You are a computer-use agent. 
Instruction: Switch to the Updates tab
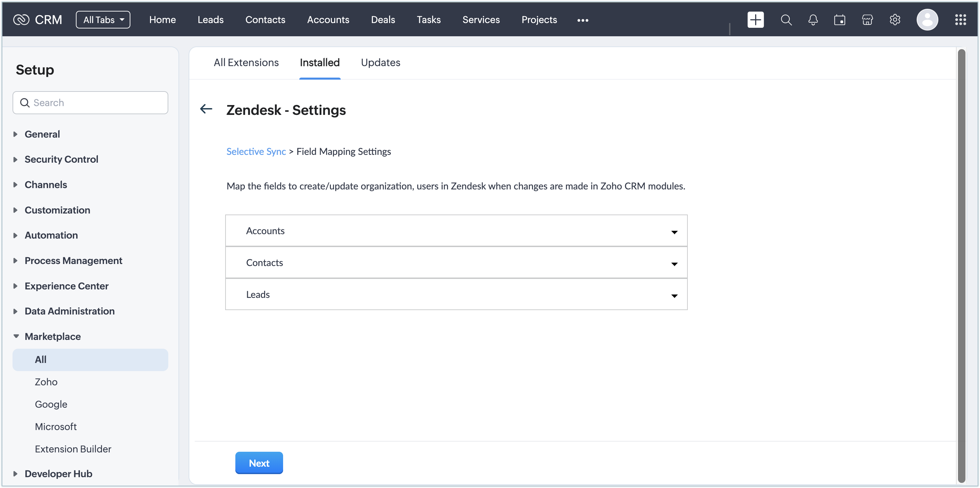pos(380,62)
